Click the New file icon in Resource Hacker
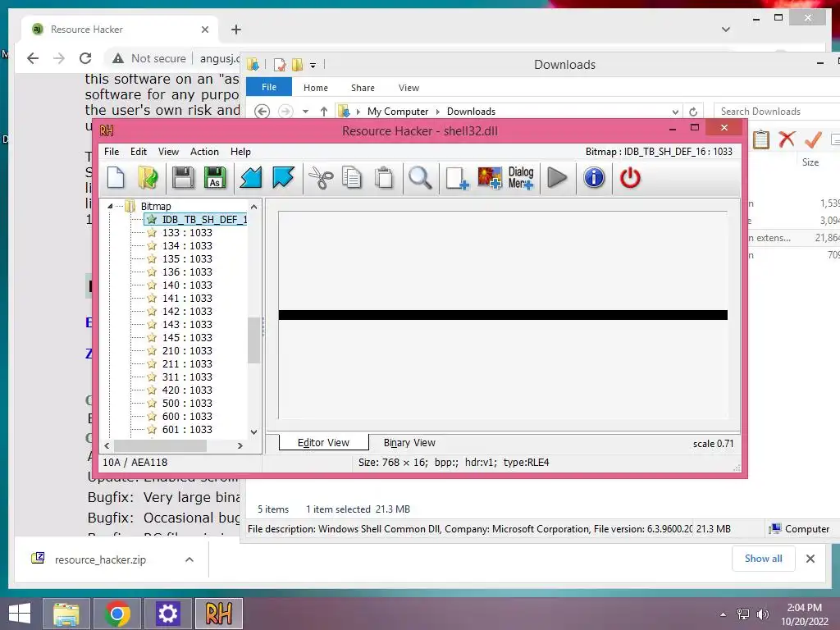This screenshot has height=630, width=840. point(116,177)
